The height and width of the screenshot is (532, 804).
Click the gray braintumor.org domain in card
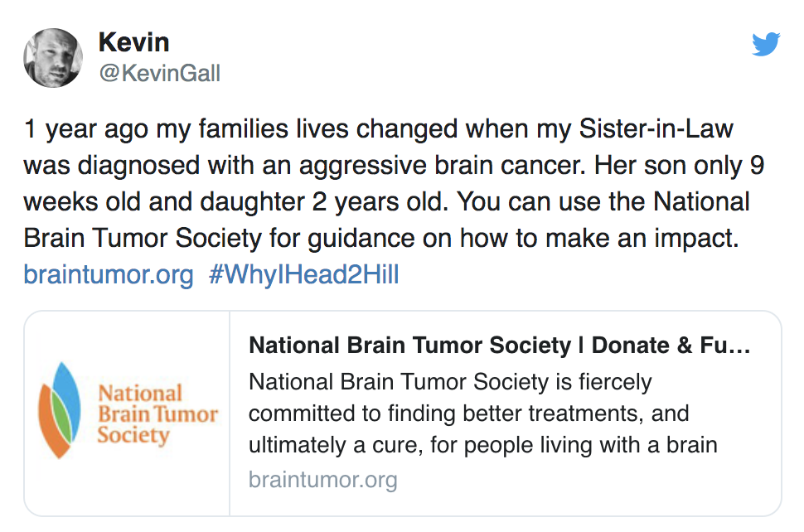pyautogui.click(x=322, y=479)
